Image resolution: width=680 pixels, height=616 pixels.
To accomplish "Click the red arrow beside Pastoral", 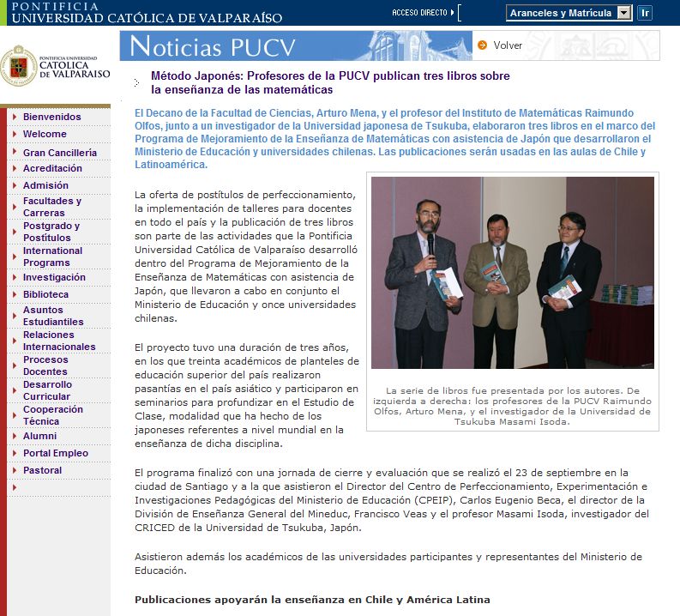I will [15, 470].
